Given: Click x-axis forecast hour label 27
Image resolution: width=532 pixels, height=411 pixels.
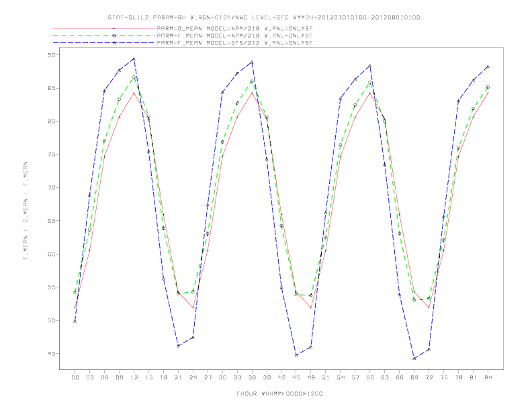Looking at the screenshot, I should point(208,377).
